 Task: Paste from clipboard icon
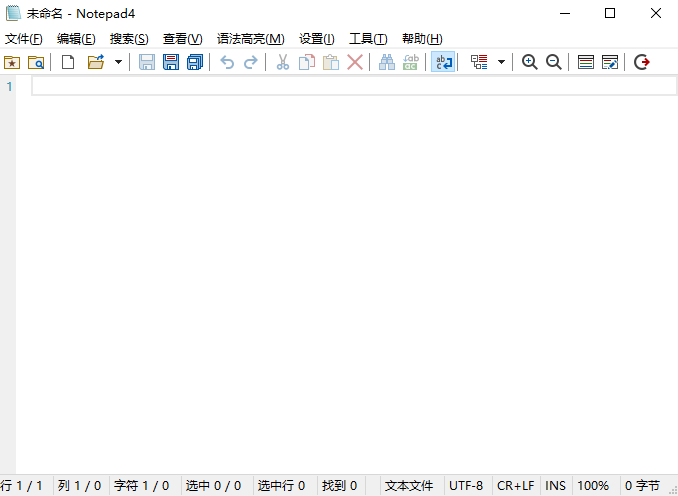coord(331,62)
